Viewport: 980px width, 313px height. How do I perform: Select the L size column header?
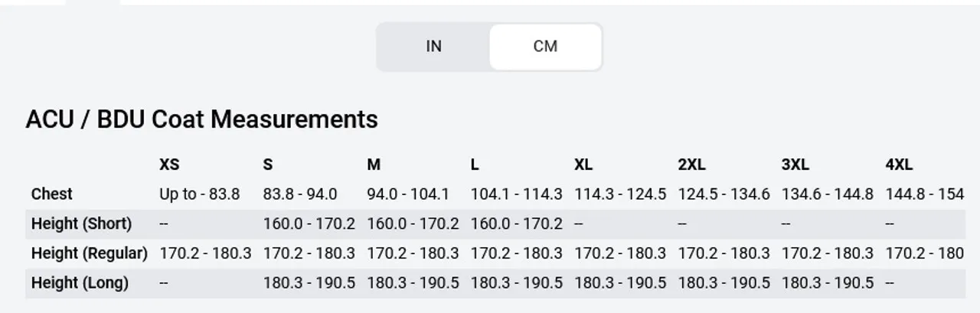[475, 165]
